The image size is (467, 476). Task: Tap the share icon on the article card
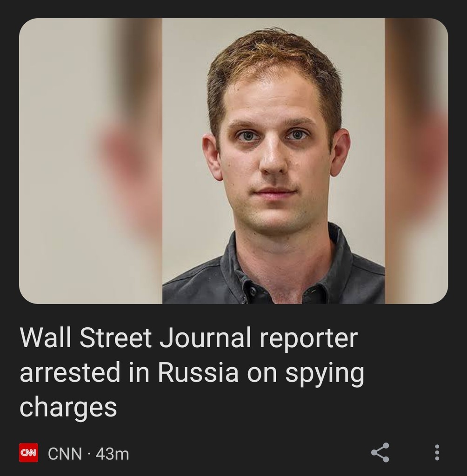[x=380, y=452]
